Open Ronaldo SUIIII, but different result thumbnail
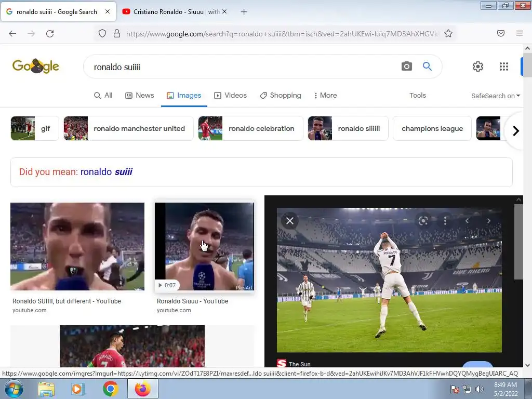The height and width of the screenshot is (399, 532). point(77,246)
